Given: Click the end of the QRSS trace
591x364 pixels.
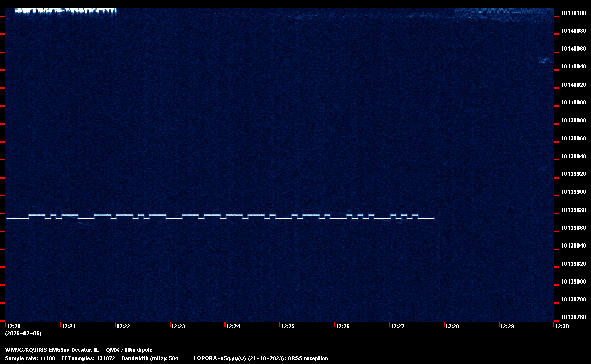Looking at the screenshot, I should click(433, 218).
